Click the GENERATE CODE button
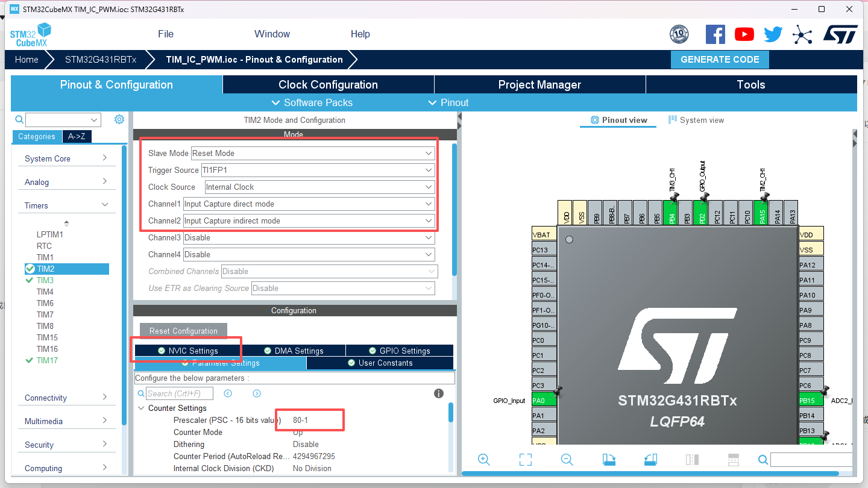This screenshot has width=868, height=488. coord(720,60)
